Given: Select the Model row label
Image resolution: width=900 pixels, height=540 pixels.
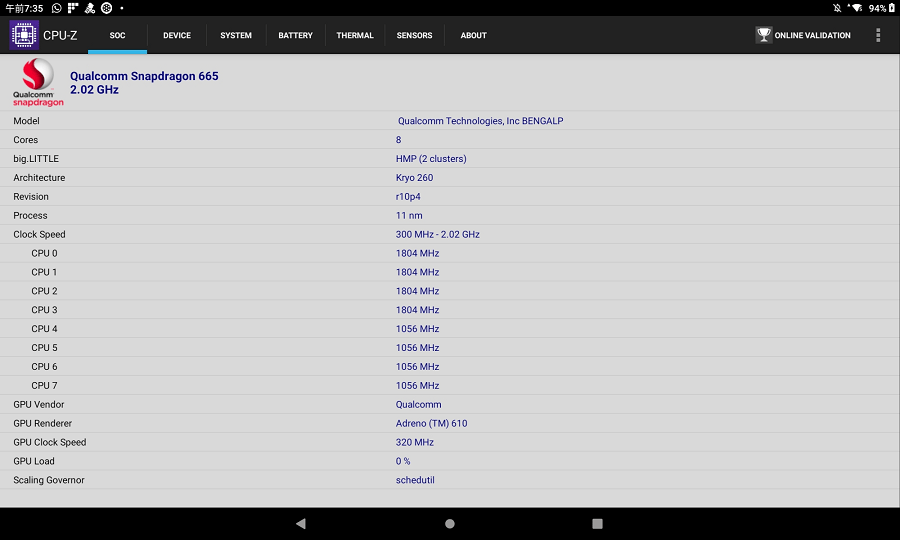Looking at the screenshot, I should [26, 121].
